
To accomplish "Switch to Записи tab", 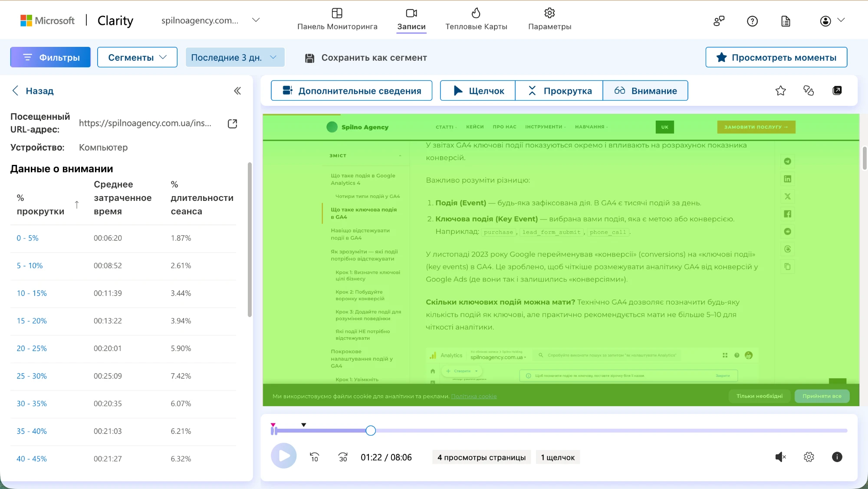I will click(411, 20).
